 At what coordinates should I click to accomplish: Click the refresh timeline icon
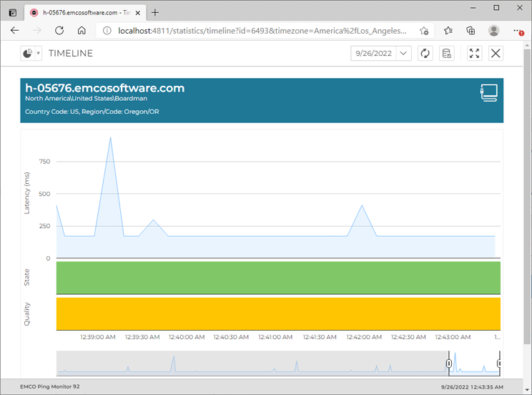[x=425, y=54]
